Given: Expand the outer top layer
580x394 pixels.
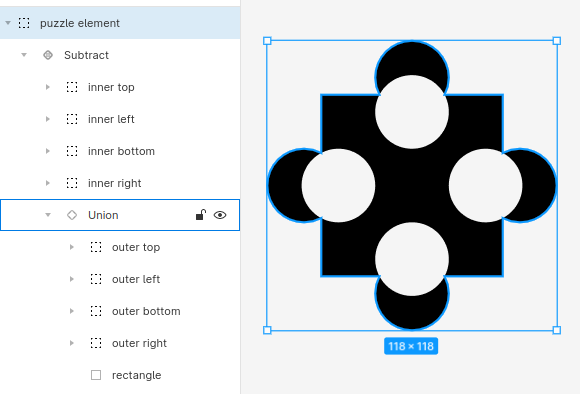Looking at the screenshot, I should tap(72, 247).
